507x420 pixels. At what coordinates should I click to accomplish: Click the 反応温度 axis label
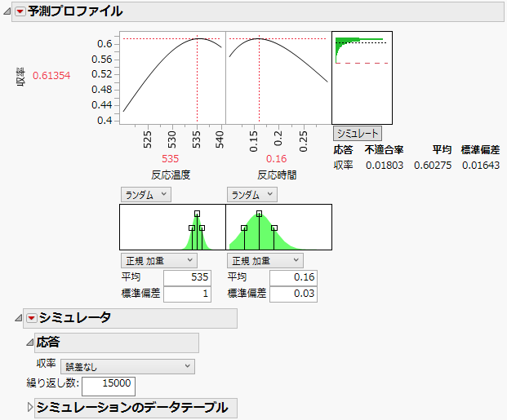[x=171, y=175]
